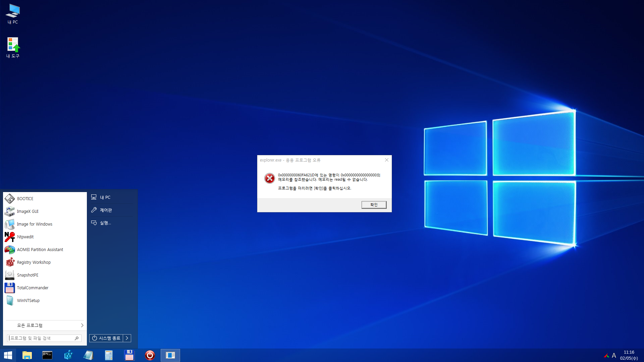Click the 프로그램을 마치려면 [확인]을 클릭하십시오 line

315,188
